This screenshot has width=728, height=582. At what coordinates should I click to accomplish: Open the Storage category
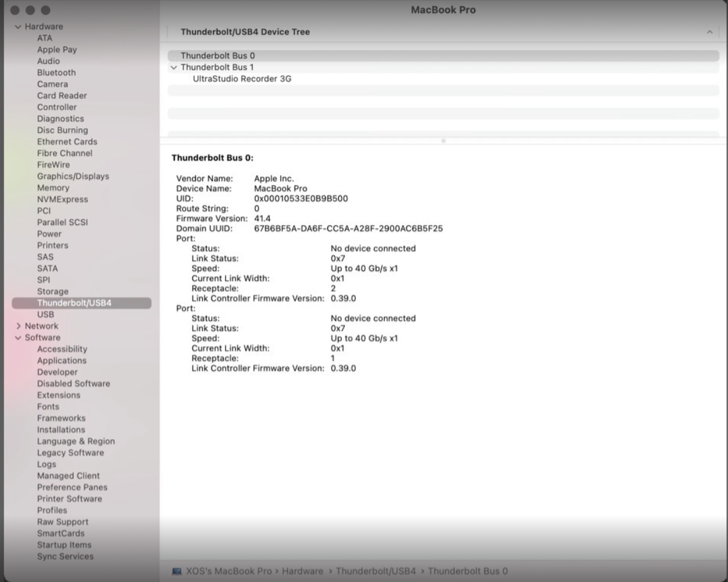pos(52,291)
